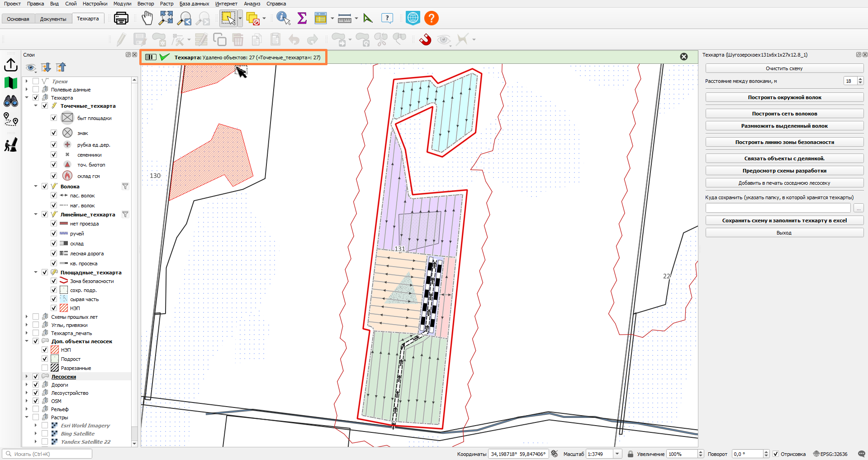Click the Measure line ruler tool
This screenshot has width=868, height=460.
(x=345, y=19)
